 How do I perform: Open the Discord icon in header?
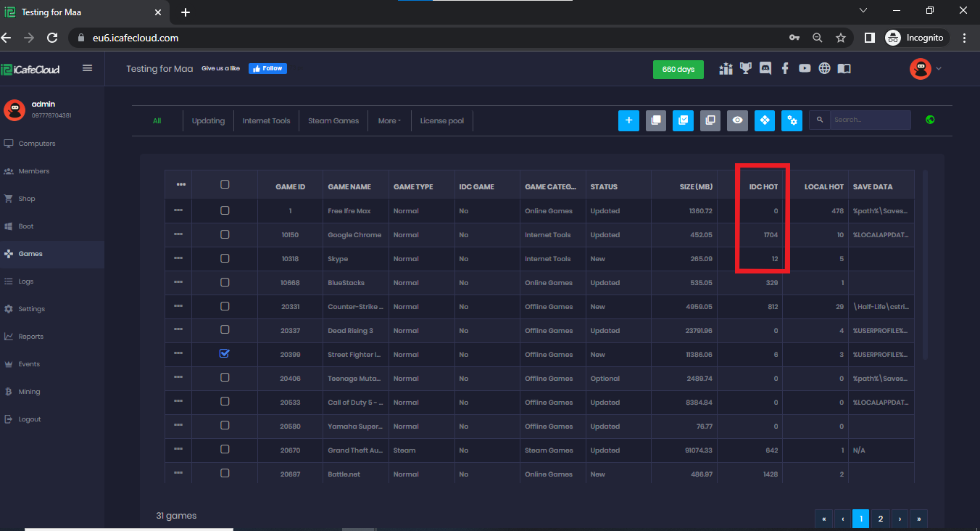[x=765, y=68]
